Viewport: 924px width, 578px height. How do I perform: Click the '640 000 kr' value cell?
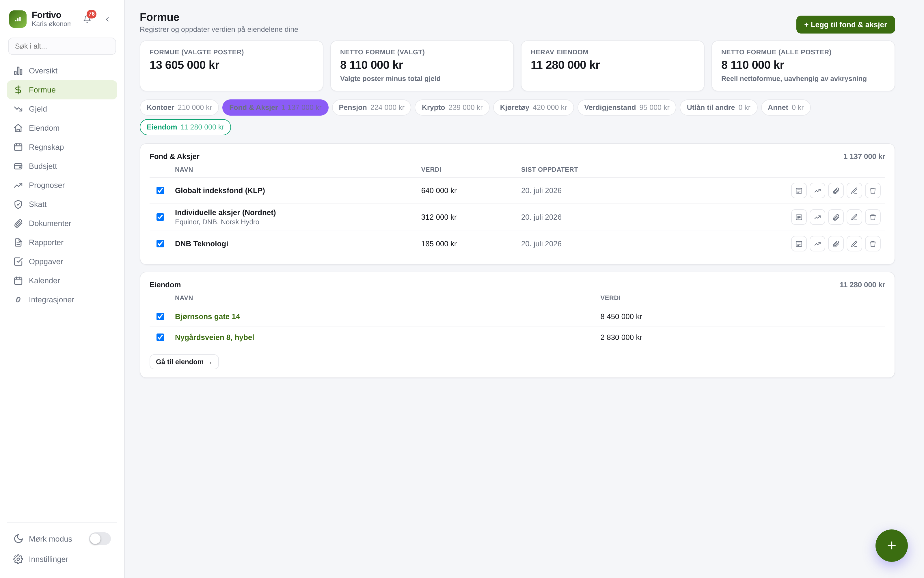click(x=439, y=190)
